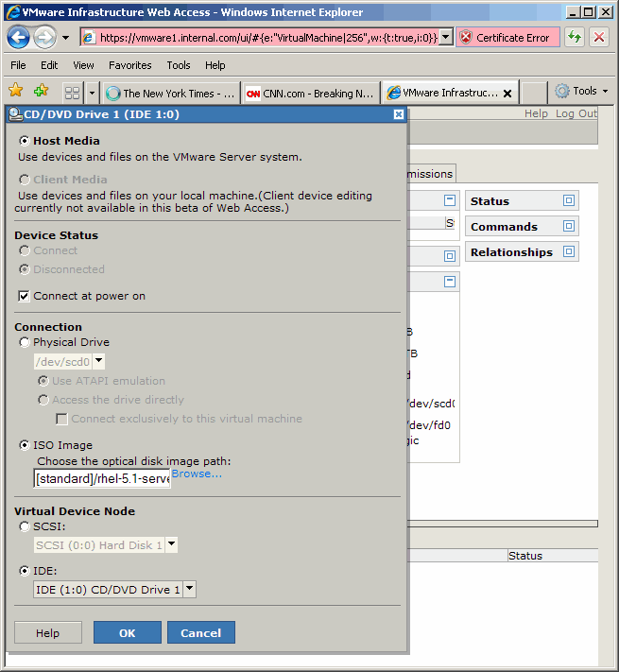Maximize the Status panel icon
This screenshot has width=619, height=672.
point(568,201)
